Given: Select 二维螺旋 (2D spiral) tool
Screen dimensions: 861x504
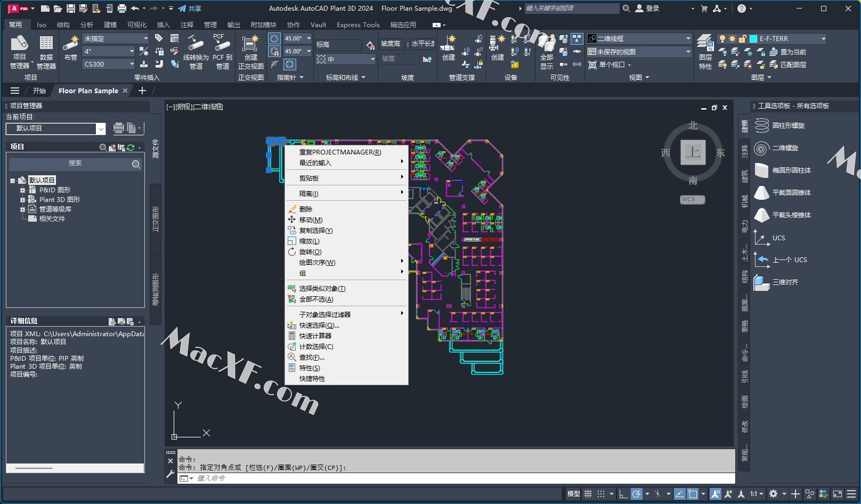Looking at the screenshot, I should click(x=778, y=148).
